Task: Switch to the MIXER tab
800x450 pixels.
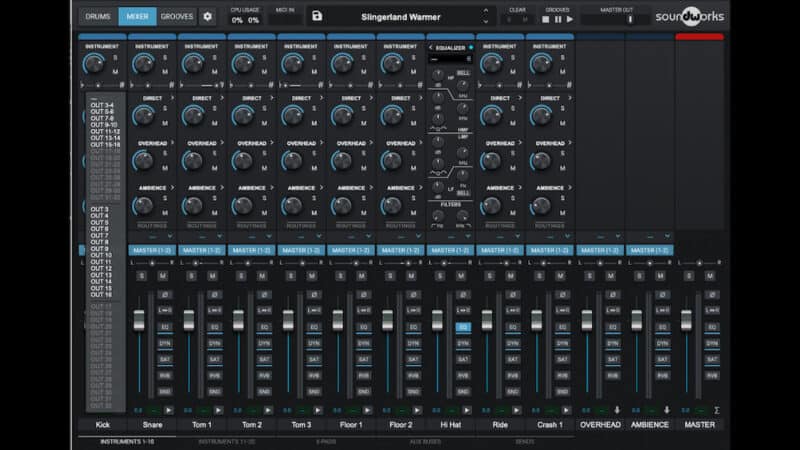Action: point(137,16)
